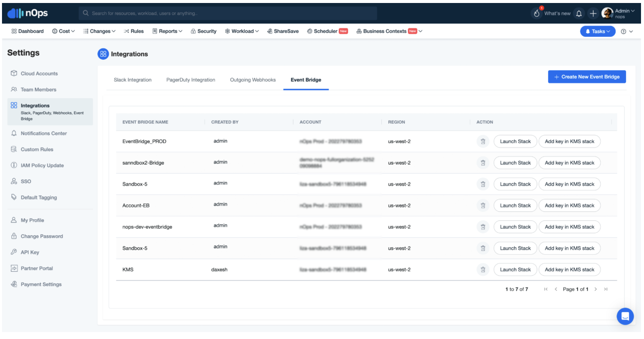Launch Stack for nops-dev-eventbridge
The width and height of the screenshot is (644, 339).
coord(515,227)
